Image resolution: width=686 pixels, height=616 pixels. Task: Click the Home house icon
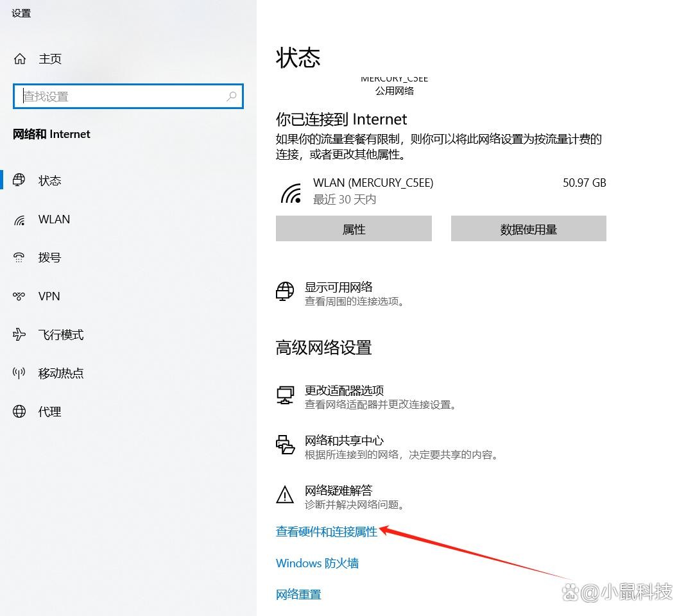(20, 59)
